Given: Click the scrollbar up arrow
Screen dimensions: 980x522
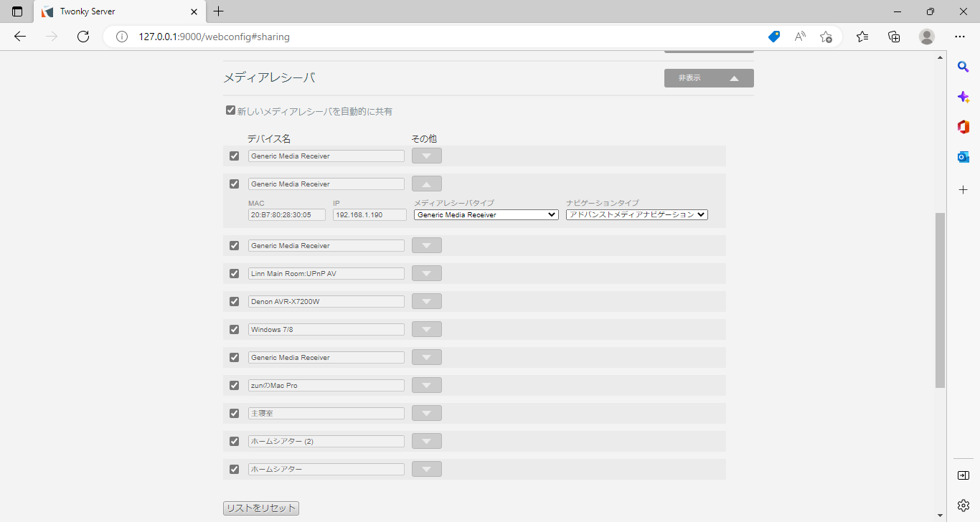Looking at the screenshot, I should 940,59.
